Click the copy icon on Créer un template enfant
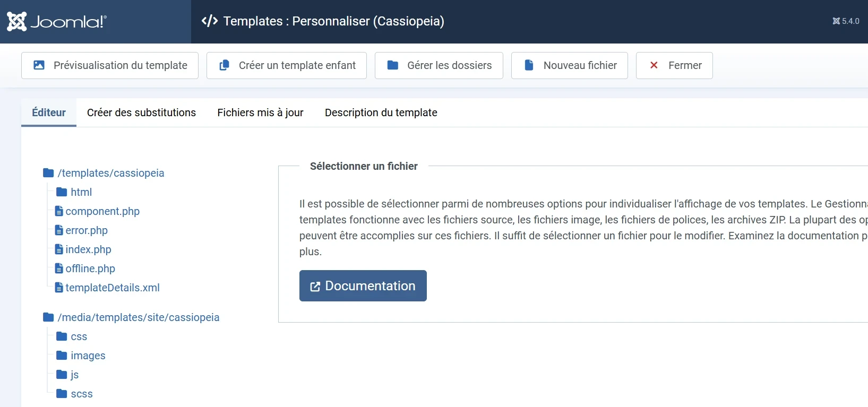Image resolution: width=868 pixels, height=407 pixels. (224, 65)
